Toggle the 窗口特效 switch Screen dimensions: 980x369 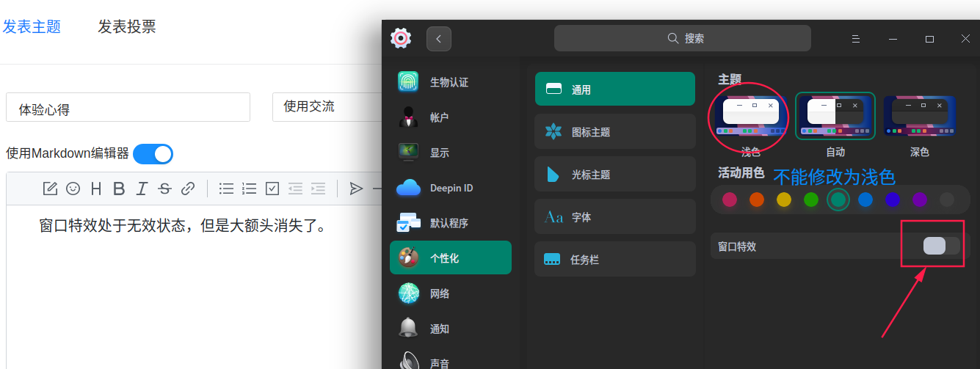pos(941,246)
